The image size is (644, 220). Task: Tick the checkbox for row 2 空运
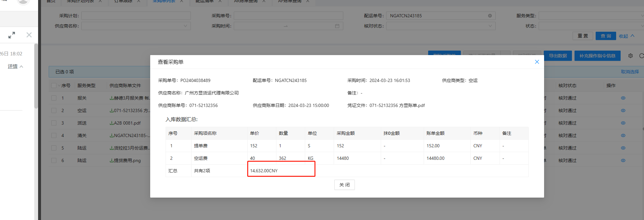[54, 110]
